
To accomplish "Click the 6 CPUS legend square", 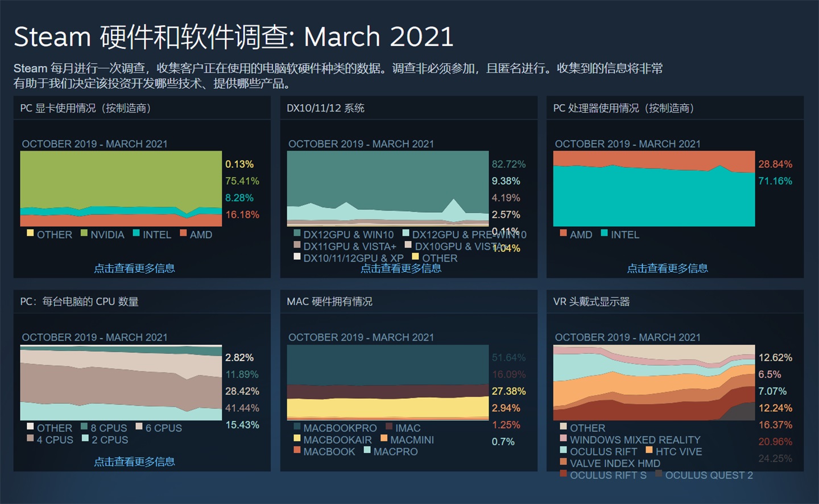I will coord(139,427).
